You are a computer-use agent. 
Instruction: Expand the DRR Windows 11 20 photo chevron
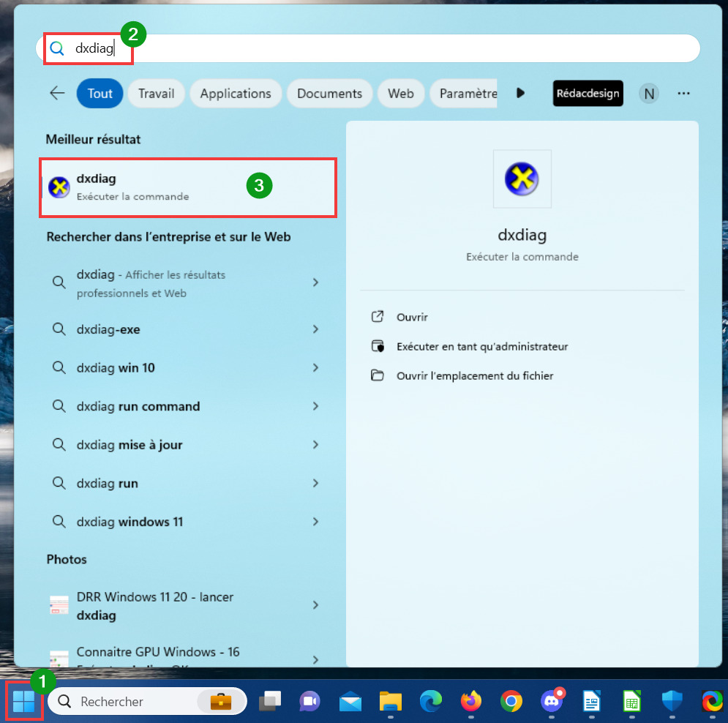(x=315, y=605)
